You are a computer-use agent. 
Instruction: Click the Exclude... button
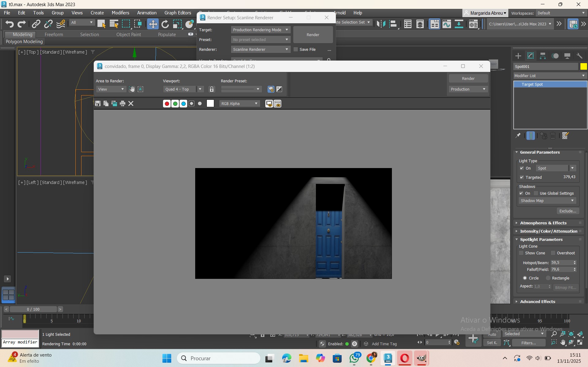click(x=567, y=211)
